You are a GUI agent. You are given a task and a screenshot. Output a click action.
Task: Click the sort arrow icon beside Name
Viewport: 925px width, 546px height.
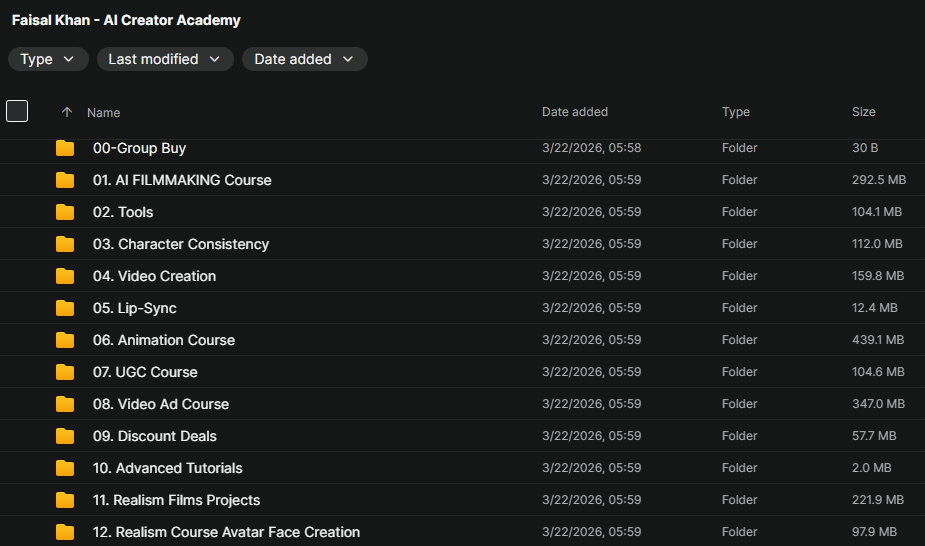click(x=67, y=113)
